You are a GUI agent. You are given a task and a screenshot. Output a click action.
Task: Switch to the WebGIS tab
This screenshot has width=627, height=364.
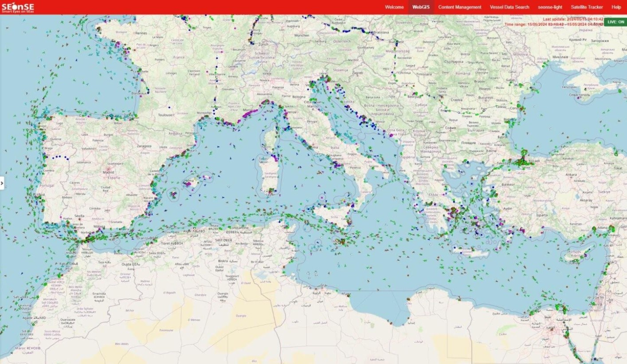pos(421,7)
